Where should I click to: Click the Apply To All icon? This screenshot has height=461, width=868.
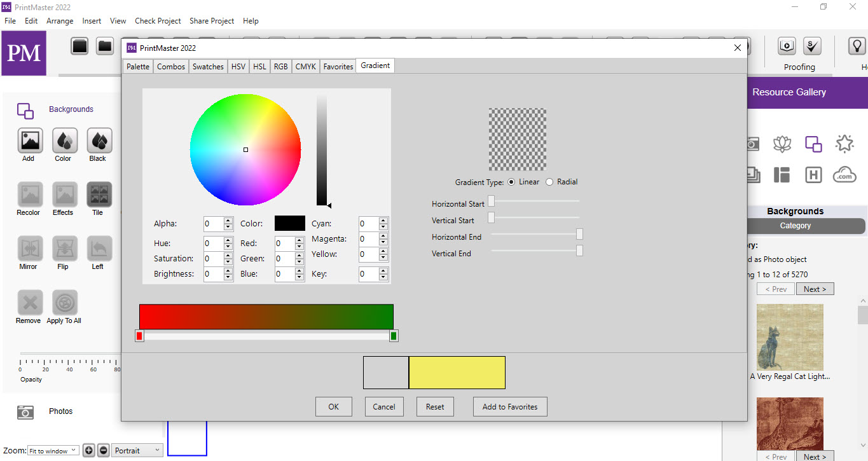pos(64,303)
